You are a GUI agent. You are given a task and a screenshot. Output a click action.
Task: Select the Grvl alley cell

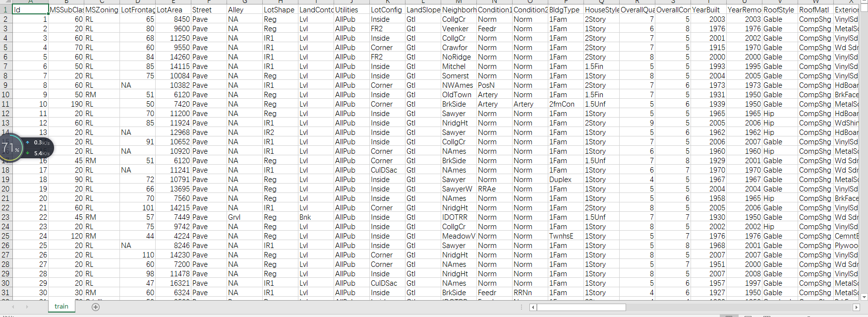[x=244, y=217]
